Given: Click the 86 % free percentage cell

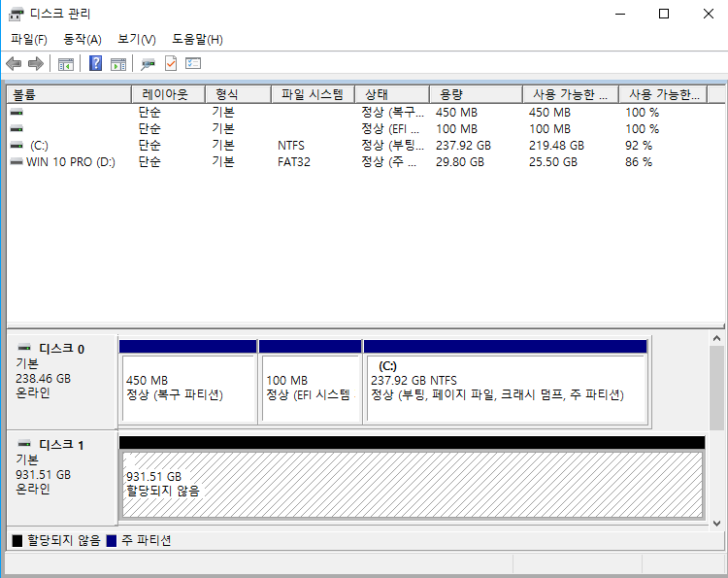Looking at the screenshot, I should (x=639, y=161).
